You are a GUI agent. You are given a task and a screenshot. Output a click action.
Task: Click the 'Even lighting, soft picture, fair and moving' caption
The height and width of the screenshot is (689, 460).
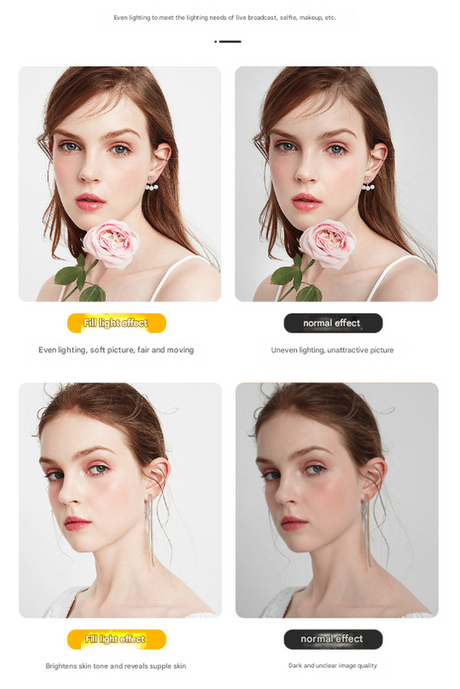tap(116, 350)
